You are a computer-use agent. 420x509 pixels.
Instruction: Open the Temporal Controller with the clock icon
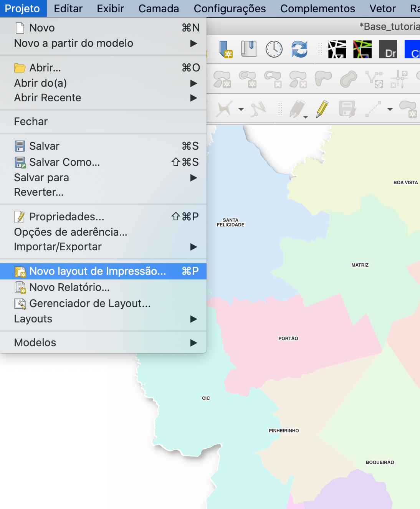click(274, 49)
